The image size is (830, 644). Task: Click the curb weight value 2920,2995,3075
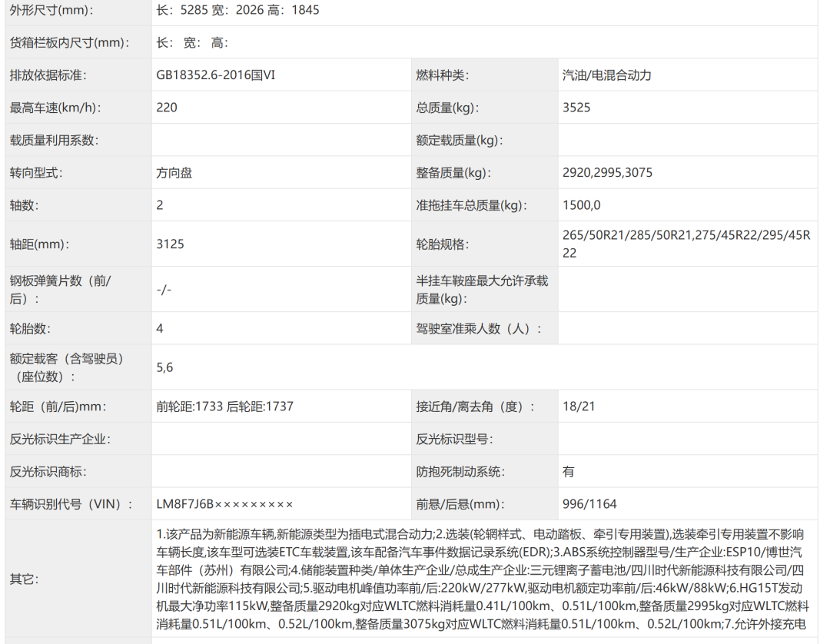608,172
